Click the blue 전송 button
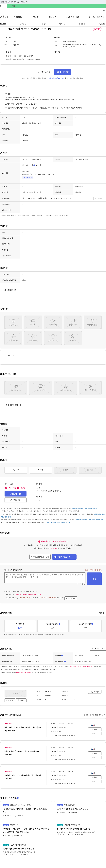Image resolution: width=106 pixels, height=868 pixels. 95,579
